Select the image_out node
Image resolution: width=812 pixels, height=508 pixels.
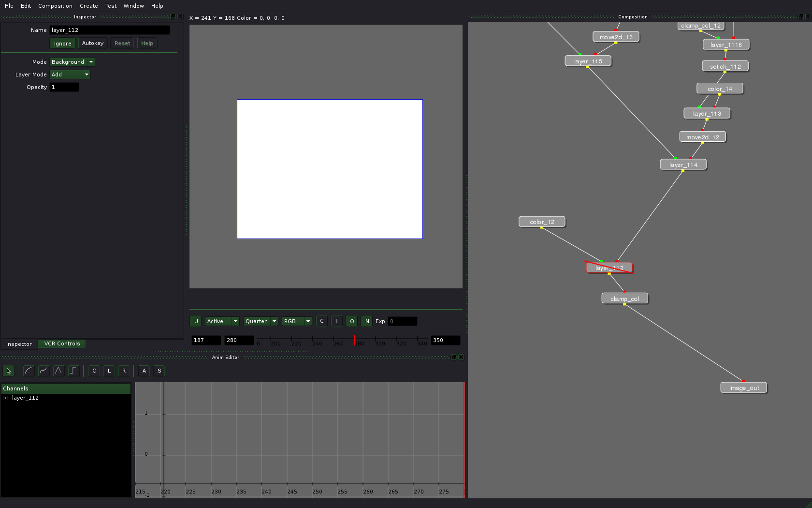(x=744, y=388)
